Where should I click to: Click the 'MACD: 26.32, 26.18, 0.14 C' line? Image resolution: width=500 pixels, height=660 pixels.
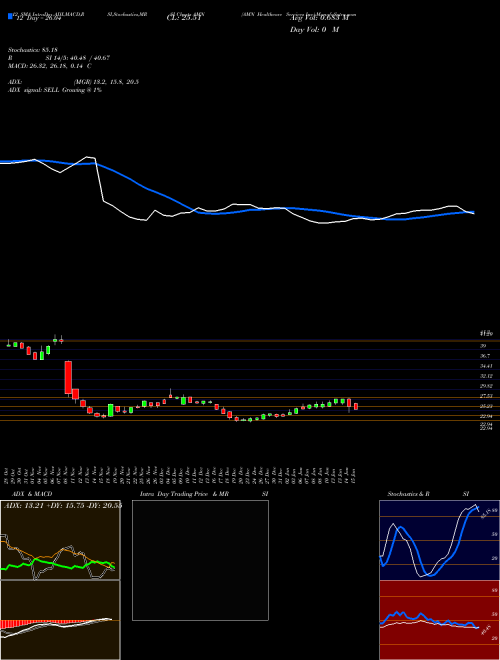click(50, 66)
